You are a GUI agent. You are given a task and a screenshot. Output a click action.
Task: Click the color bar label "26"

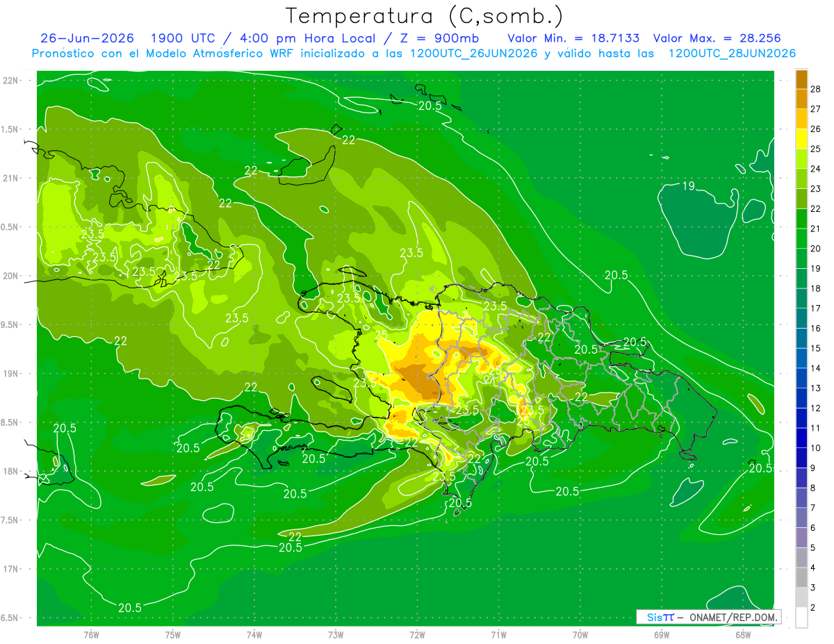815,129
